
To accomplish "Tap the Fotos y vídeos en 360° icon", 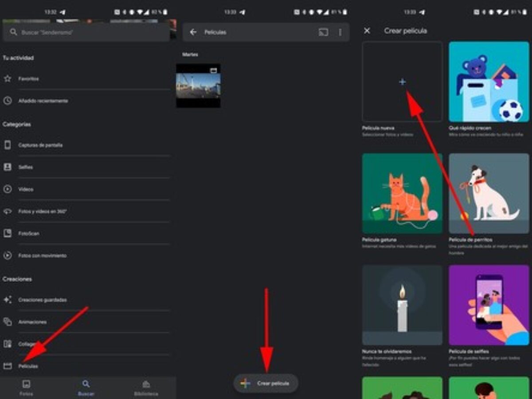I will 8,211.
